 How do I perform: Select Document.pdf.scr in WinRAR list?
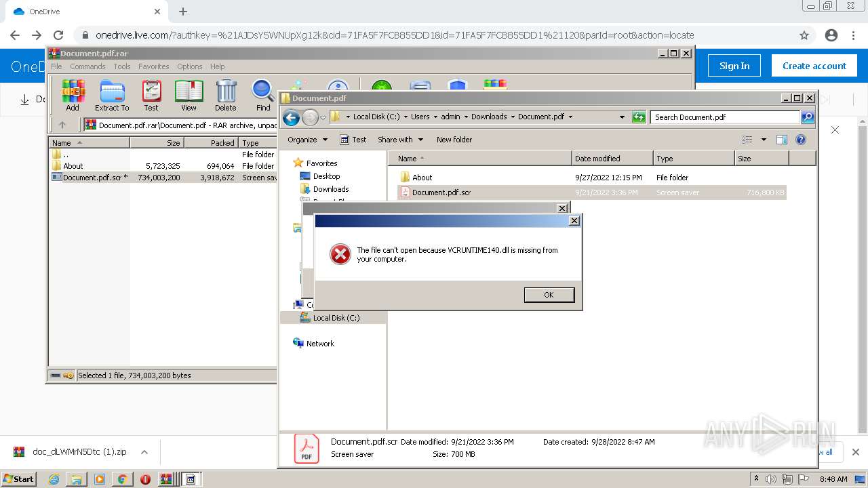(x=163, y=178)
